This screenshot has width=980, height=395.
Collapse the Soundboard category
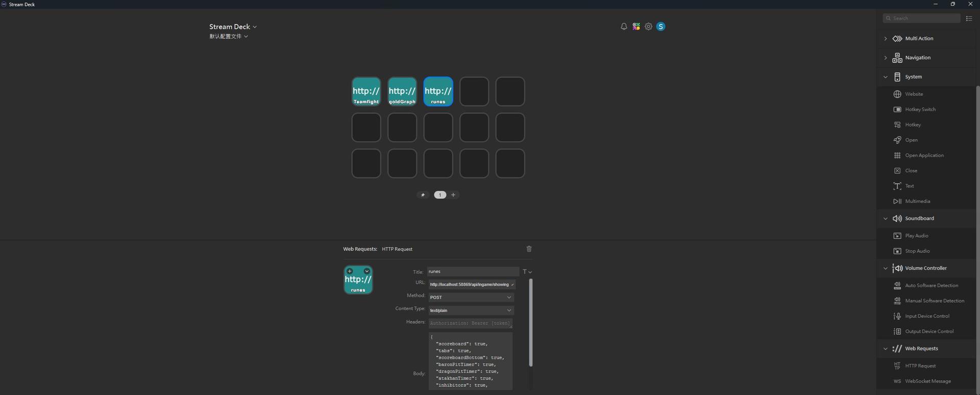(886, 218)
